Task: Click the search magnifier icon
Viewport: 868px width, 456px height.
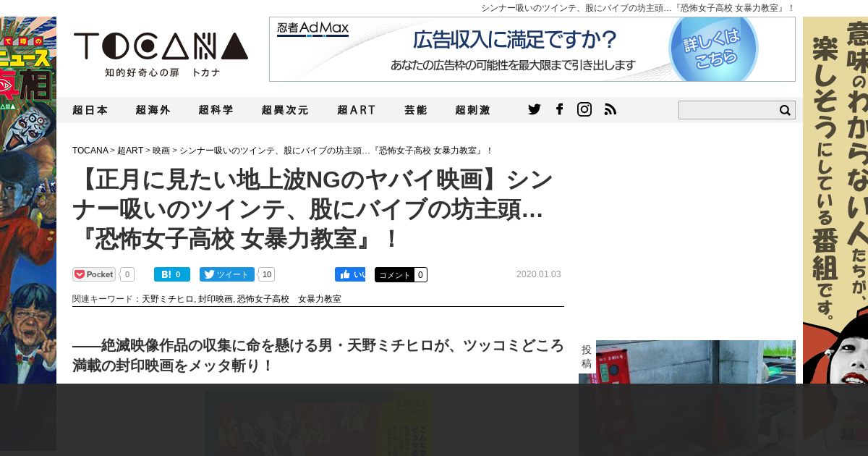Action: pos(785,110)
